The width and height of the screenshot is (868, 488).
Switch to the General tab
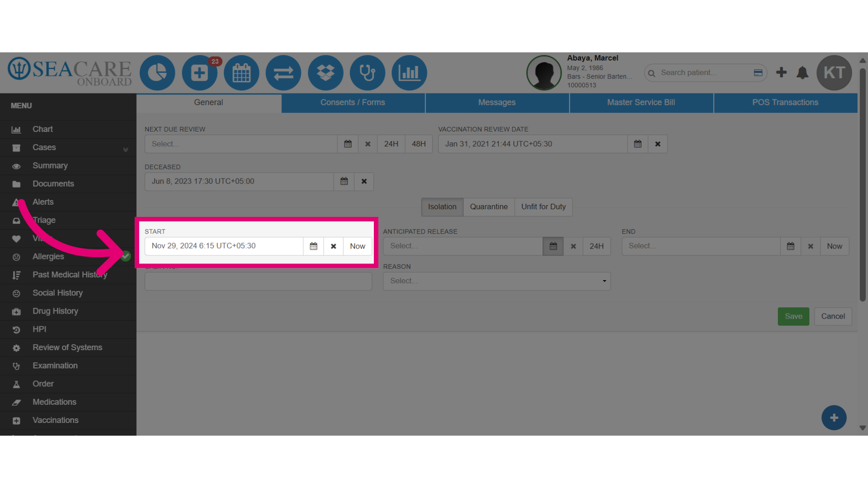coord(208,103)
